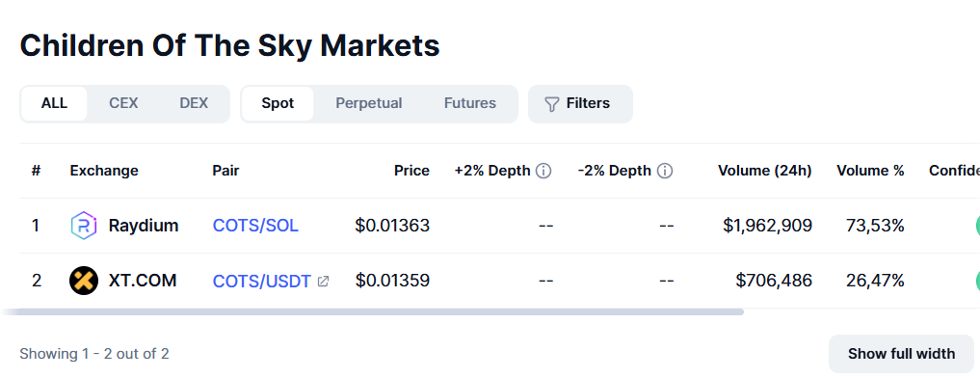This screenshot has height=378, width=980.
Task: Click the funnel icon in Filters button
Action: click(551, 104)
